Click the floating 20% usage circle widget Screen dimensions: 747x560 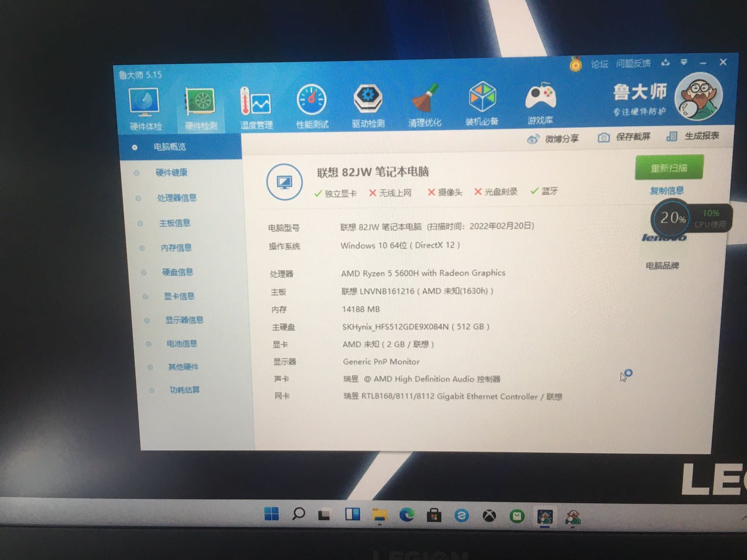[x=671, y=217]
